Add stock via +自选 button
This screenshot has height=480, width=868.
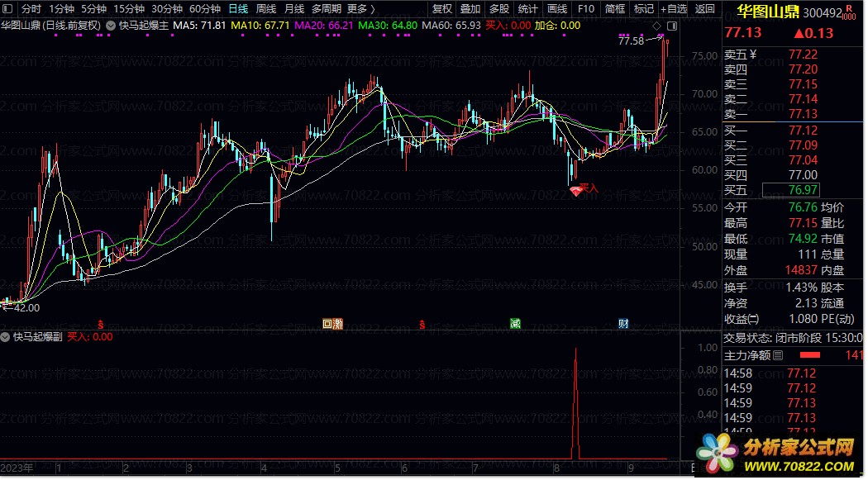674,9
